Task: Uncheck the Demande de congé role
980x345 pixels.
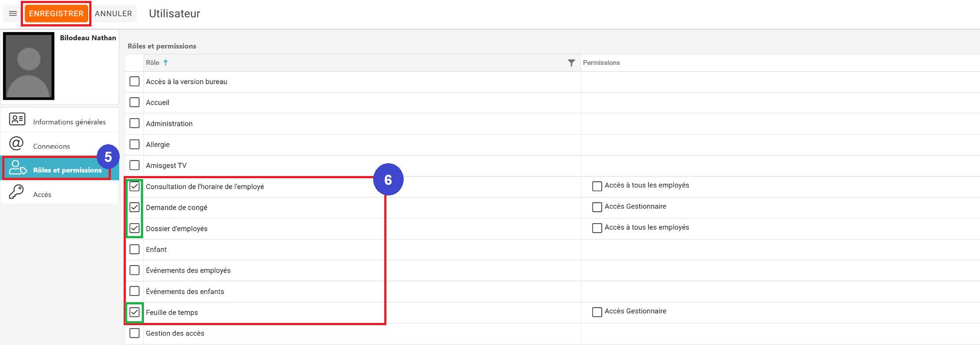Action: pyautogui.click(x=135, y=207)
